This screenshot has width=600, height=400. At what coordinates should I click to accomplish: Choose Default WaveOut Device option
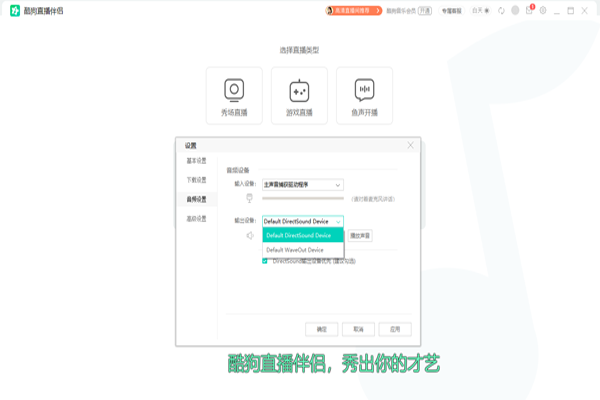(x=295, y=249)
